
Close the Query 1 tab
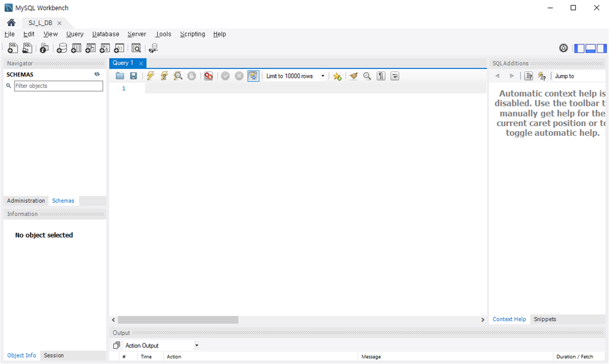(141, 63)
